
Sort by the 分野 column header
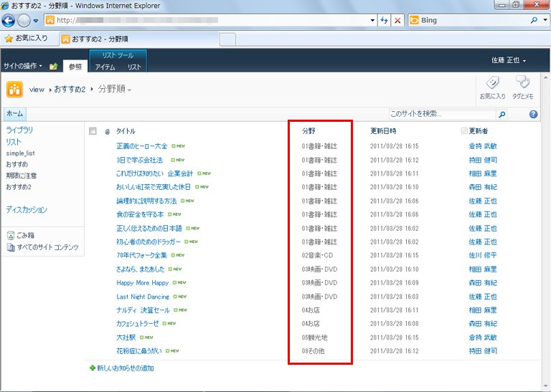pos(309,131)
